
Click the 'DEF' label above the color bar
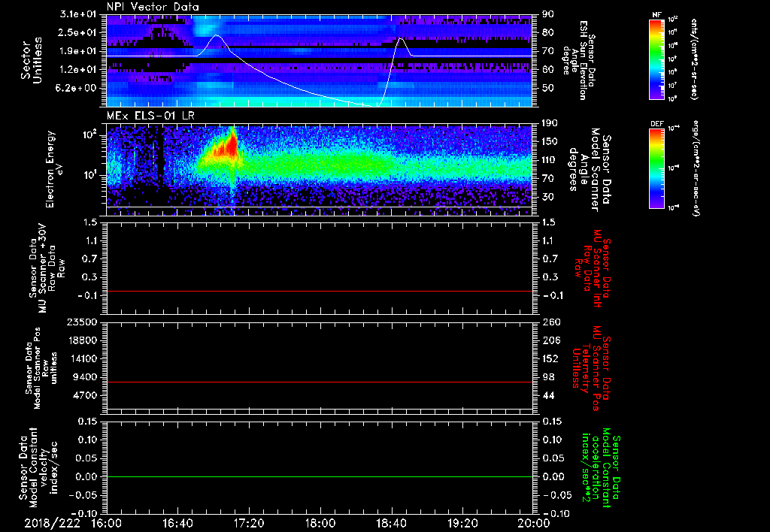click(656, 124)
